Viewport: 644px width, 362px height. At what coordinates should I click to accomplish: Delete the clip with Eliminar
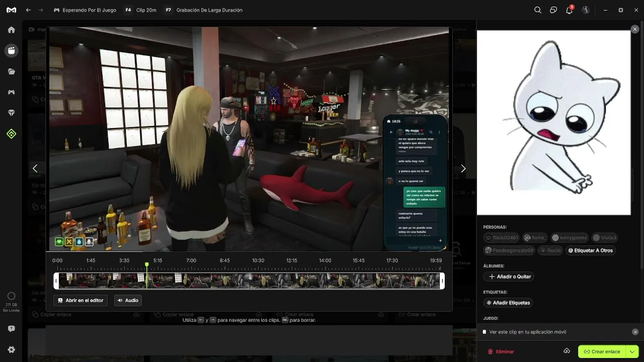501,351
